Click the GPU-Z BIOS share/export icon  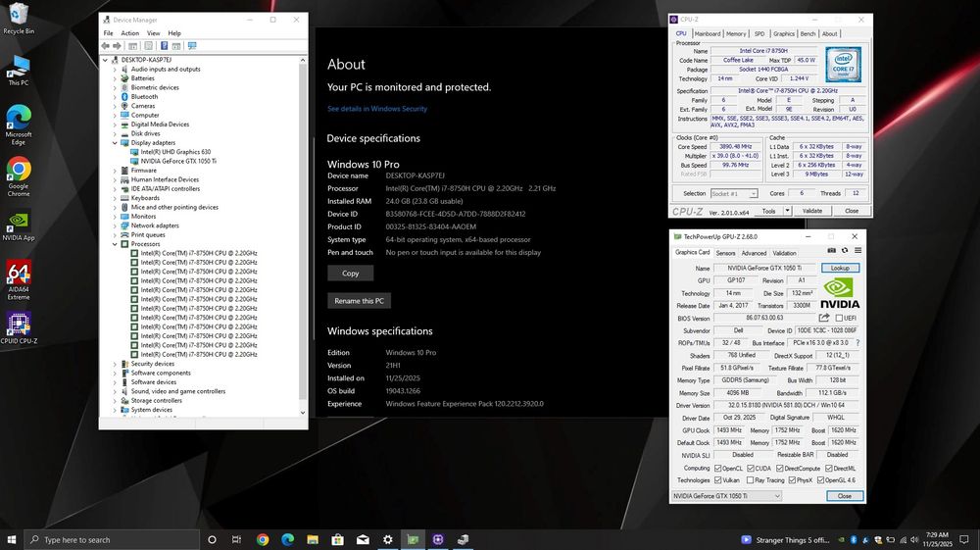tap(824, 318)
